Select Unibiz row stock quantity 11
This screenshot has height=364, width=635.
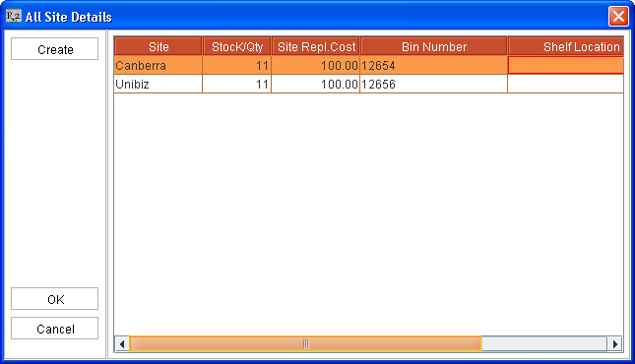(237, 84)
